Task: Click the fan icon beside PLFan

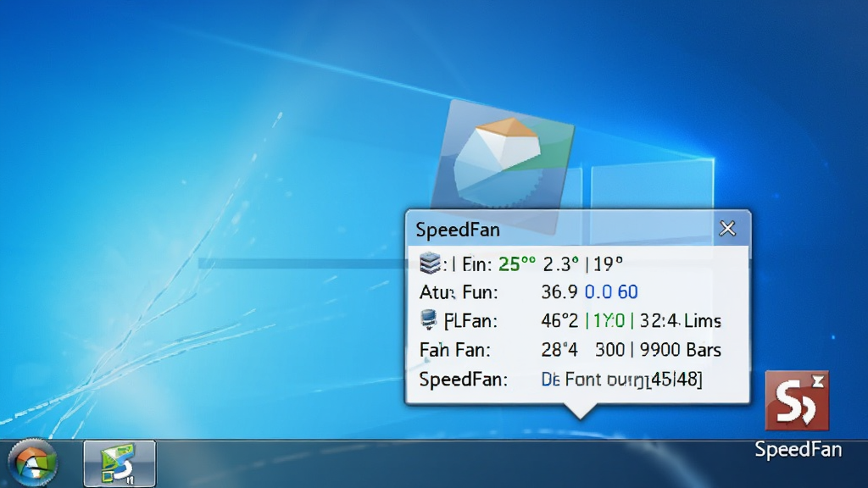Action: pyautogui.click(x=428, y=319)
